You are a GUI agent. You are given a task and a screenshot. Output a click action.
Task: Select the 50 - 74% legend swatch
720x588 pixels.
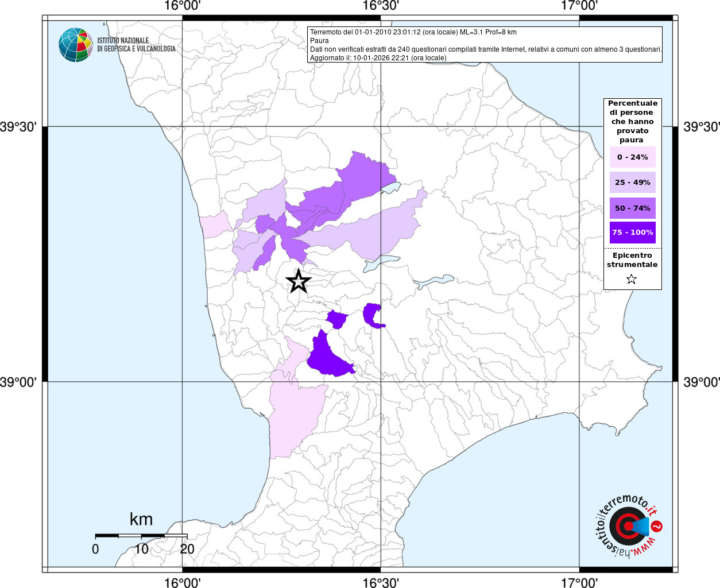tap(633, 208)
